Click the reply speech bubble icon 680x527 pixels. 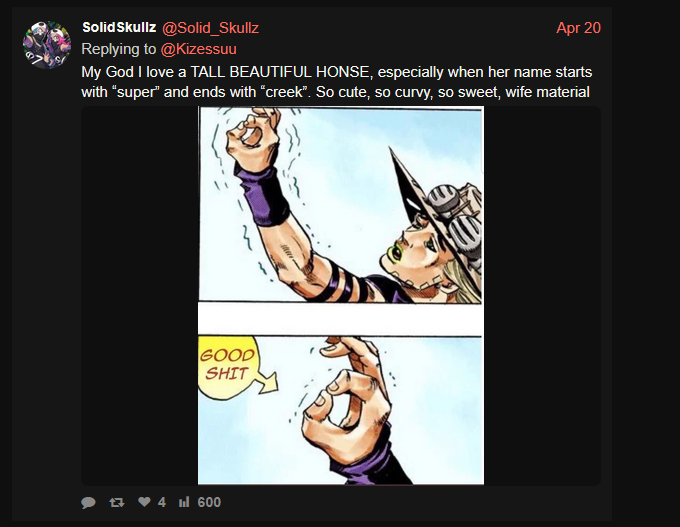click(x=88, y=502)
